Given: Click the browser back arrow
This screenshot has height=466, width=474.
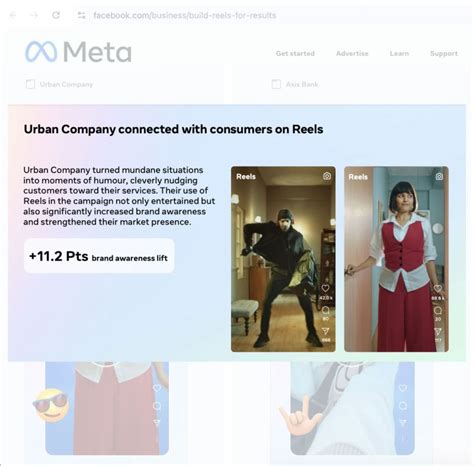Looking at the screenshot, I should (13, 15).
